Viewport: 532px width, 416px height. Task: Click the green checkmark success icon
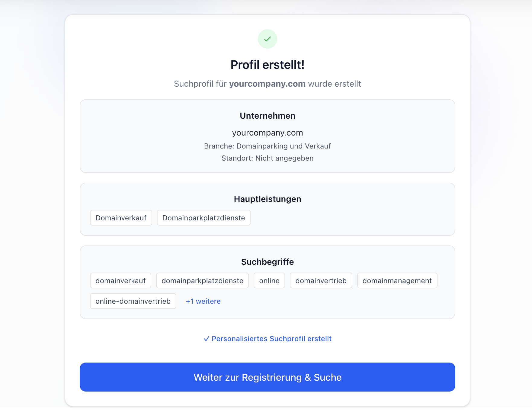tap(267, 39)
